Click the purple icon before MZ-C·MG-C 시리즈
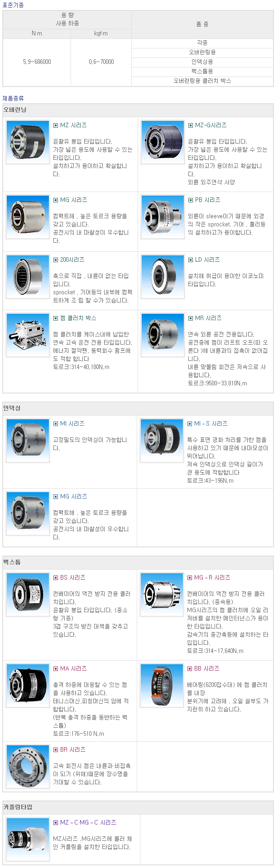278x868 pixels. 56,823
